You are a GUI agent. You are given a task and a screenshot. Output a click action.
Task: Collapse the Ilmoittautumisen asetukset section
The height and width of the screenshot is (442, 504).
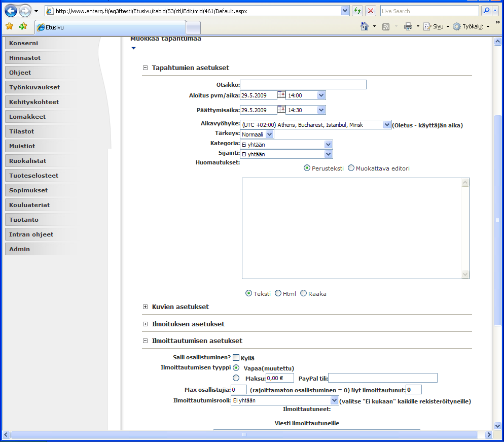146,341
